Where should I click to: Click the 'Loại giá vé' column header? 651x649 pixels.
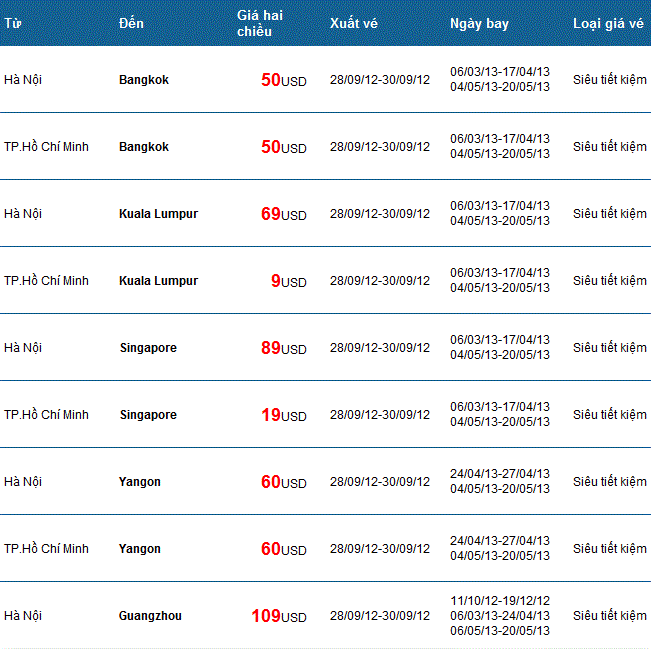coord(608,24)
